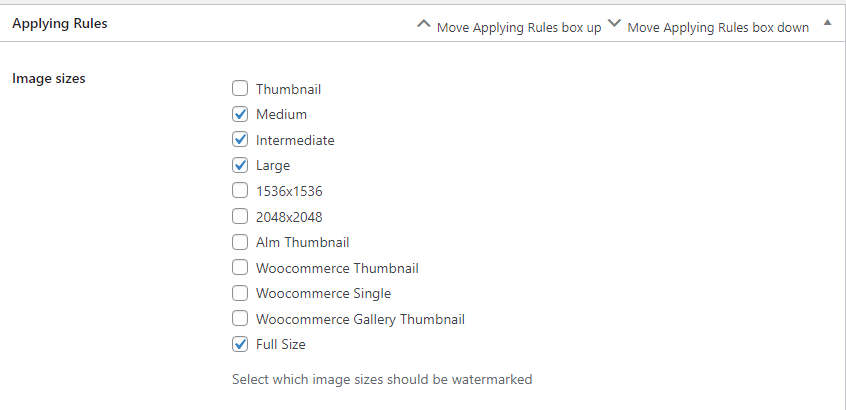Tick the Woocommerce Single checkbox

(240, 293)
